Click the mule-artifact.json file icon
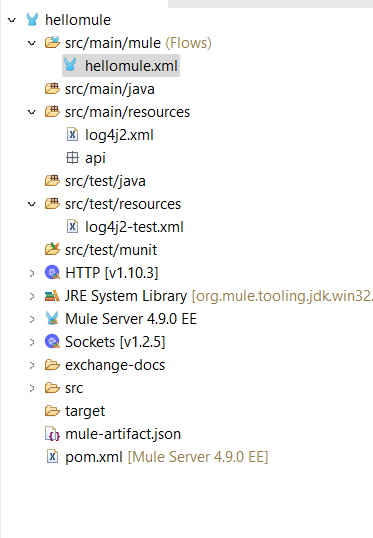The height and width of the screenshot is (538, 373). [x=52, y=434]
